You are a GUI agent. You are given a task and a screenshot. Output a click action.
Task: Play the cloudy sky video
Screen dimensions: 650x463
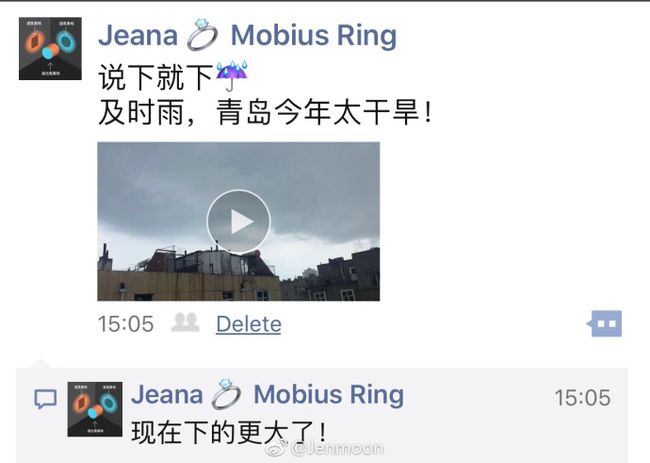238,222
